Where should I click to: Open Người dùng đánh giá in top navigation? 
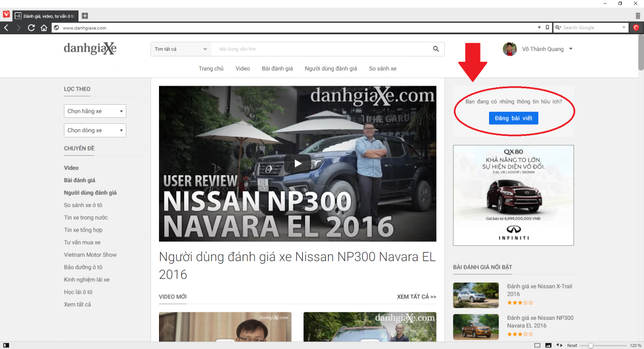[331, 68]
